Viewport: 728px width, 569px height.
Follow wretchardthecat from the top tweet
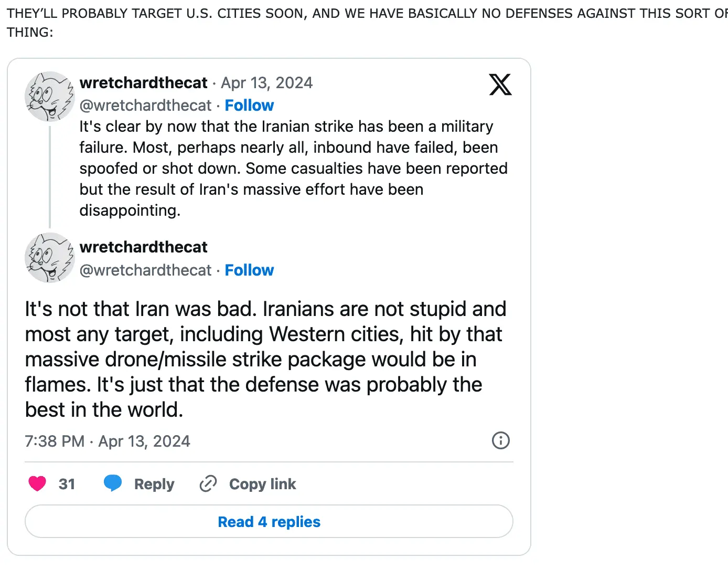[249, 106]
